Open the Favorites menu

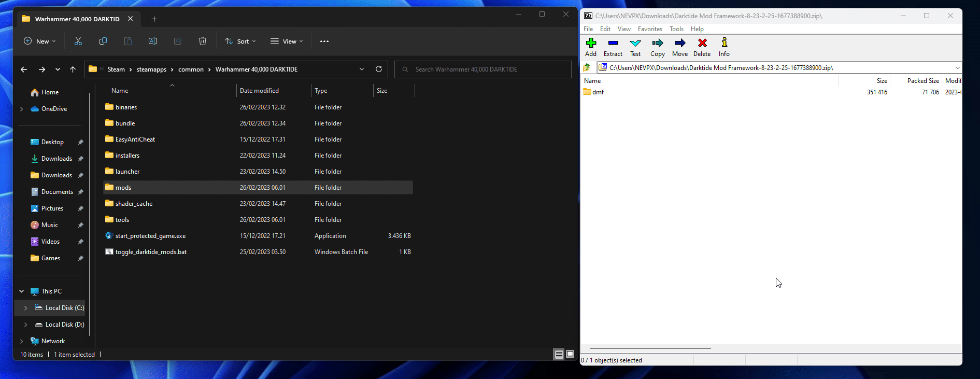click(x=650, y=29)
